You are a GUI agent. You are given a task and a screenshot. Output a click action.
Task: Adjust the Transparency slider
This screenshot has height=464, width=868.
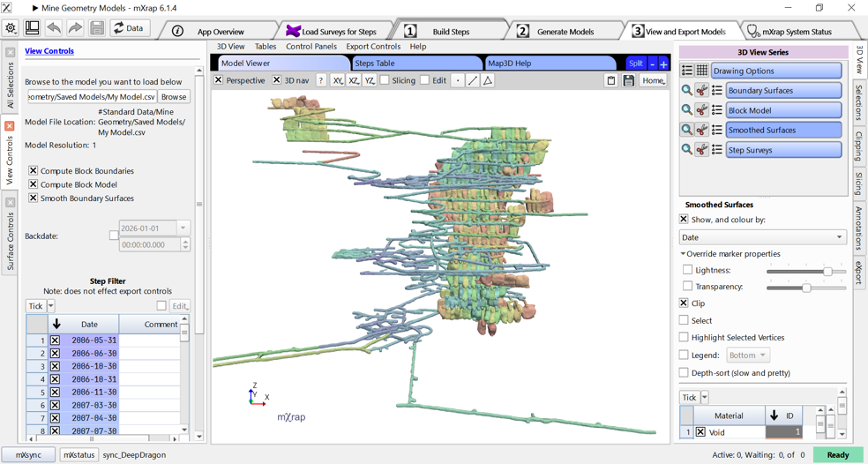point(806,288)
